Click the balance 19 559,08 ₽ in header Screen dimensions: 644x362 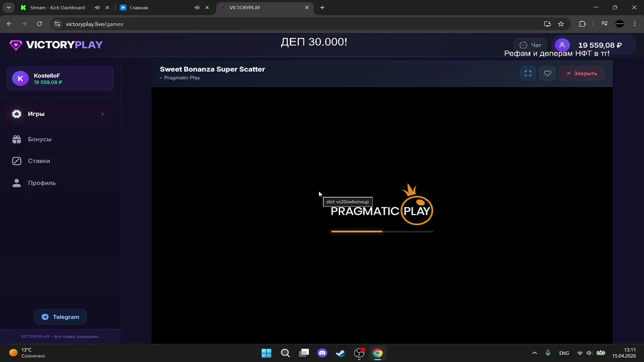coord(600,45)
